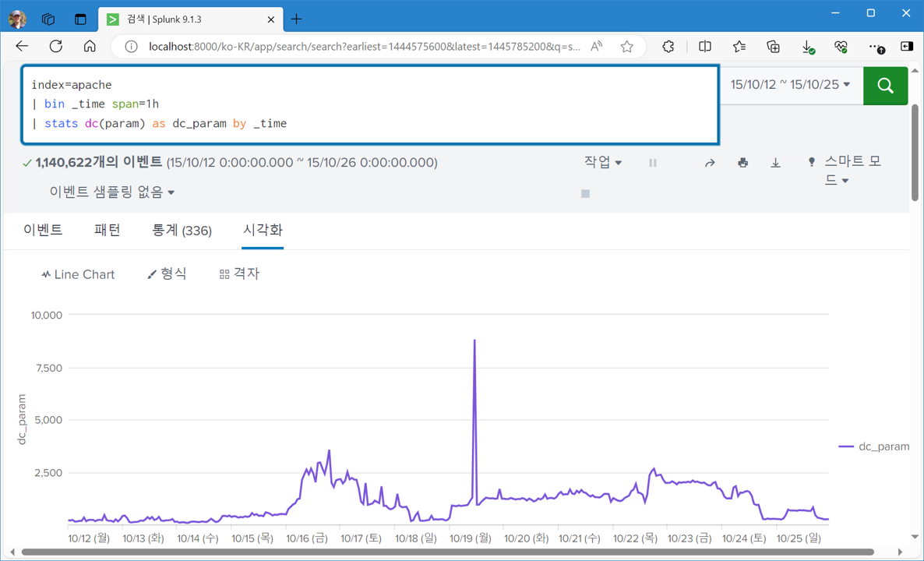Select the 검색 | Splunk 9.1.3 browser tab
This screenshot has height=561, width=924.
pyautogui.click(x=190, y=19)
